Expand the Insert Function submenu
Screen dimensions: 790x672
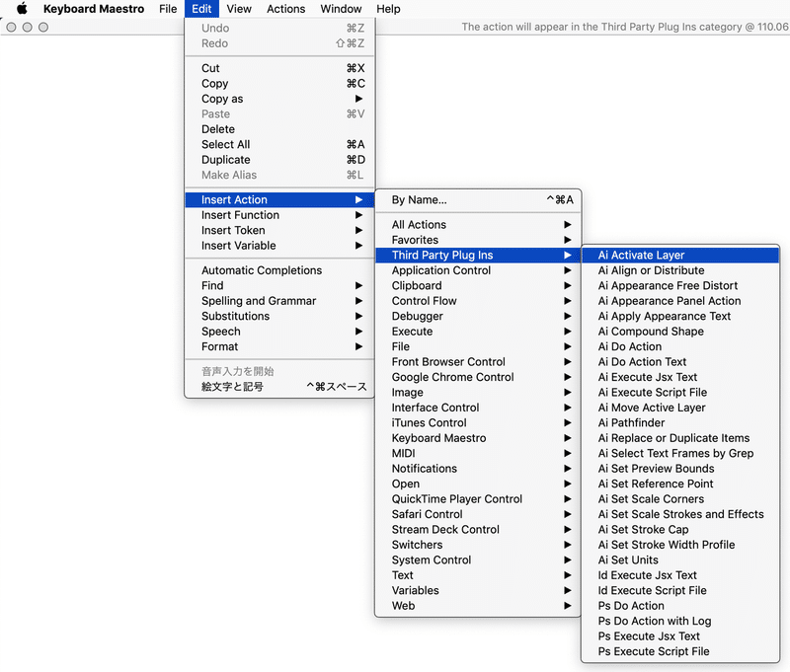tap(279, 215)
